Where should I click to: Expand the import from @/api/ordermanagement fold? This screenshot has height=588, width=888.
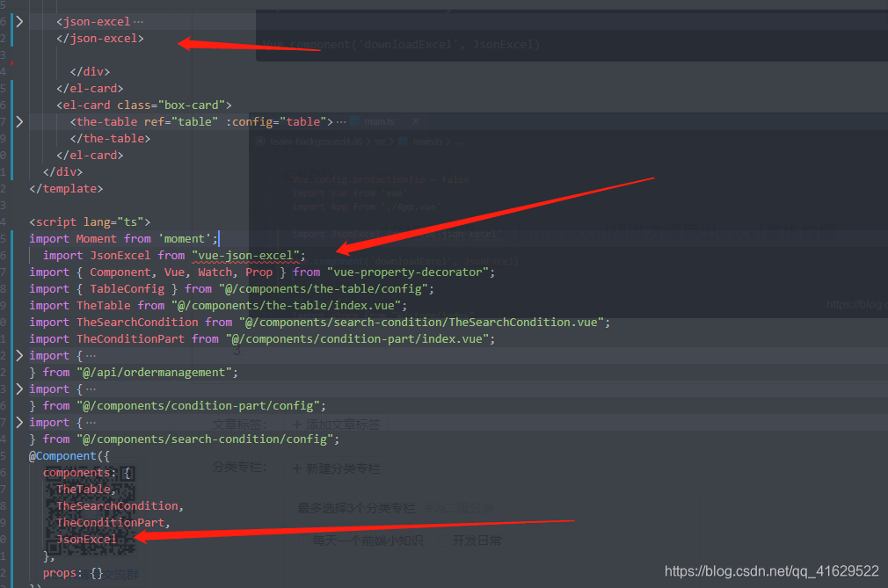coord(19,355)
